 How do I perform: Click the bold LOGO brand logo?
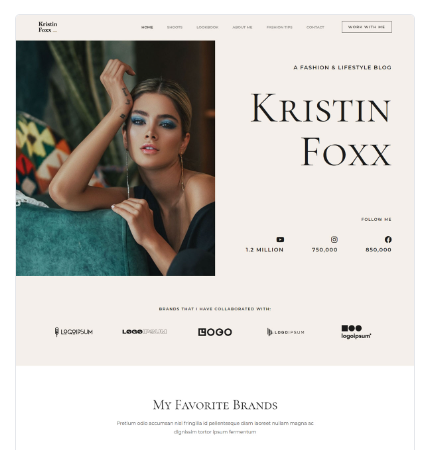(215, 332)
